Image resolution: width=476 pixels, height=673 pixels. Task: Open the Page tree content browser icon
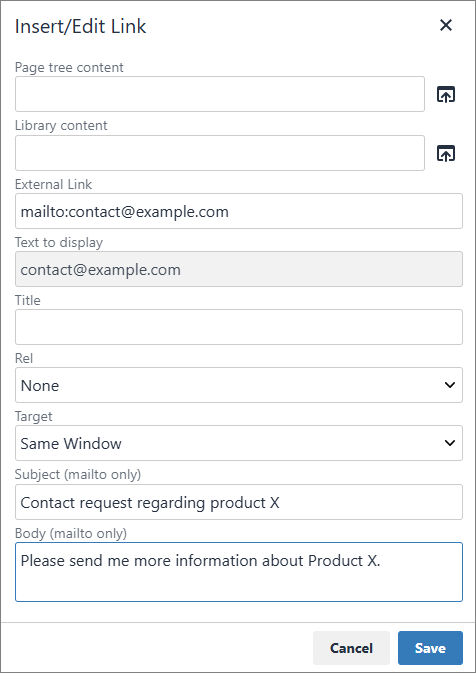click(x=446, y=94)
